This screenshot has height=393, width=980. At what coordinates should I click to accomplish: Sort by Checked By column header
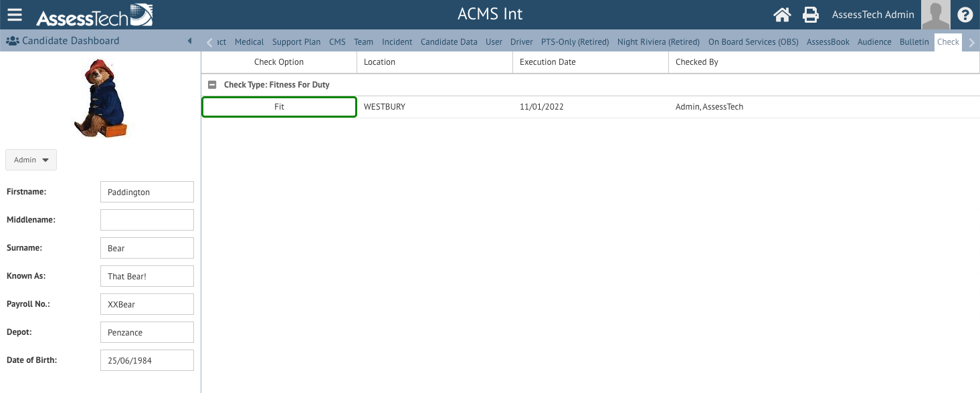824,62
